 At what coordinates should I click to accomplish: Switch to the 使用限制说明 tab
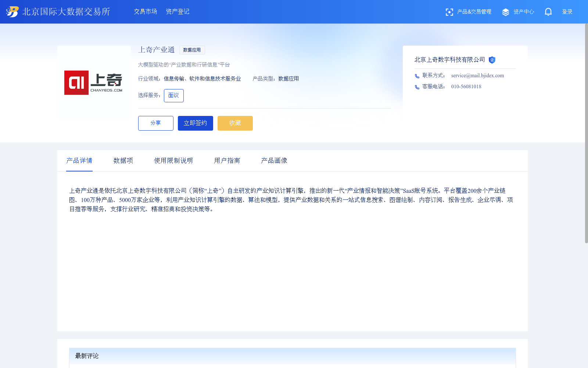173,161
